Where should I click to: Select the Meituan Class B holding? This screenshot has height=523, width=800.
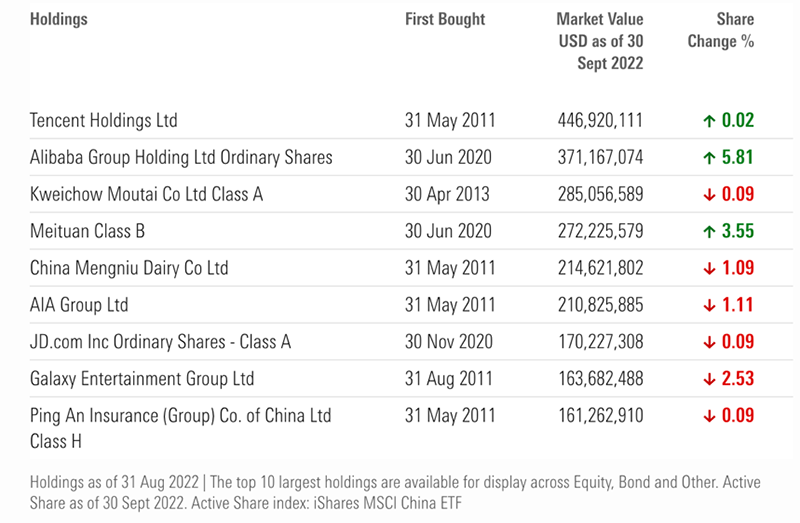(x=87, y=231)
